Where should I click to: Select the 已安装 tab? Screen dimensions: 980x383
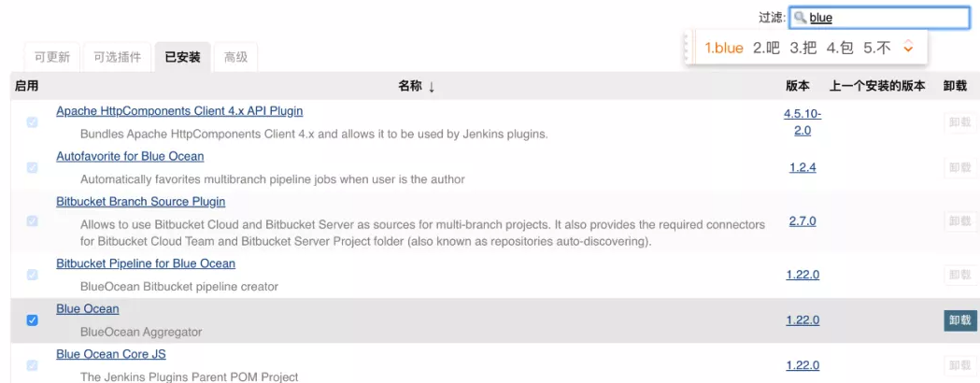(182, 57)
